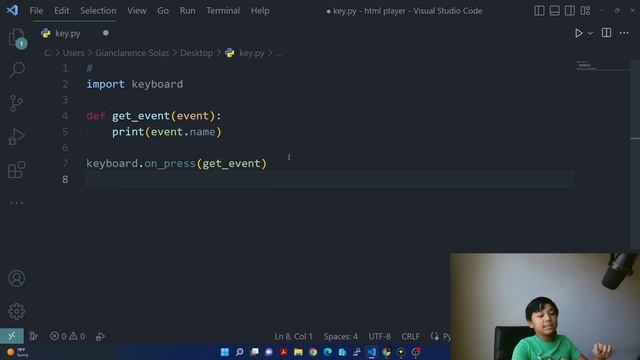Open the Extensions view
The width and height of the screenshot is (640, 360).
(16, 170)
